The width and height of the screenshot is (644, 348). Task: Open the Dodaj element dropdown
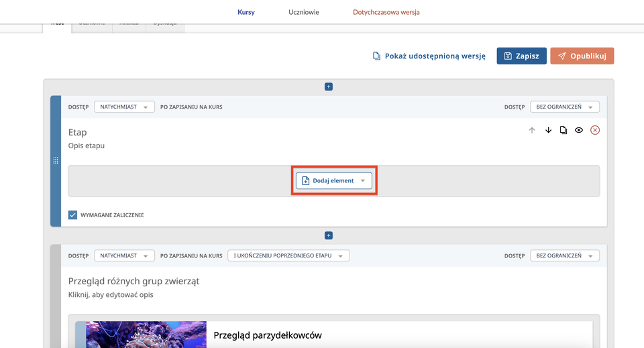[334, 180]
